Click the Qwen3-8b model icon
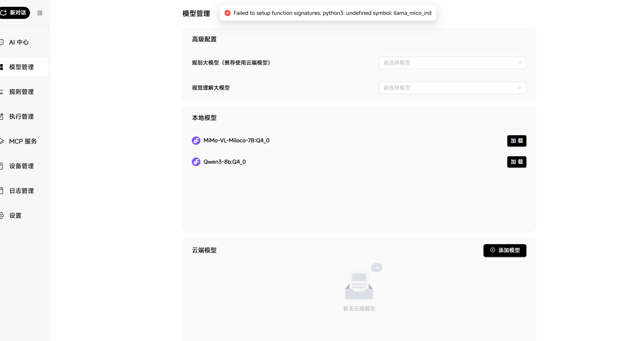This screenshot has height=341, width=644. click(196, 162)
